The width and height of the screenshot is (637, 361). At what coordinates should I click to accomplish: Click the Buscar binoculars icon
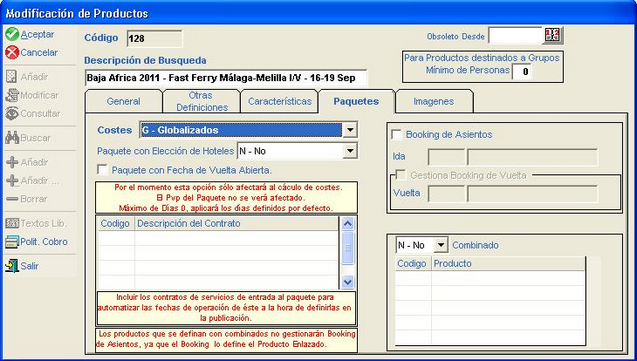coord(12,138)
